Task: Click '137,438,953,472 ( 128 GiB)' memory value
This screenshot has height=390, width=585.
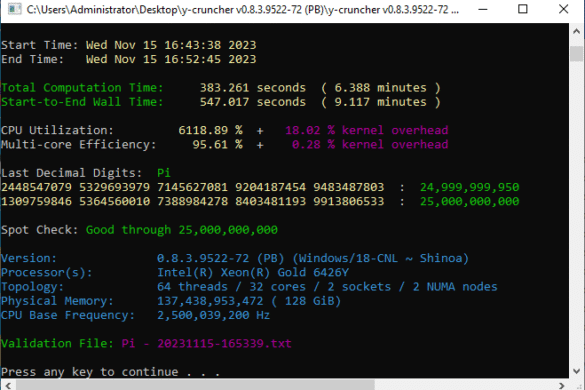Action: point(249,301)
